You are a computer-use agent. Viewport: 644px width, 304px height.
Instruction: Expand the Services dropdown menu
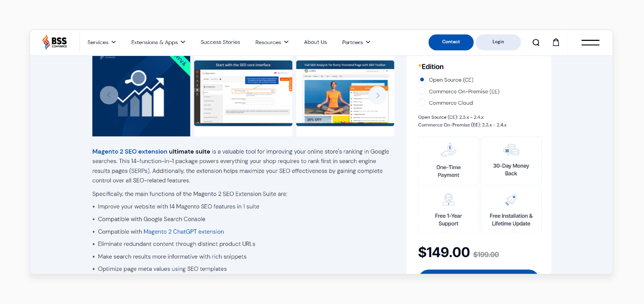101,42
